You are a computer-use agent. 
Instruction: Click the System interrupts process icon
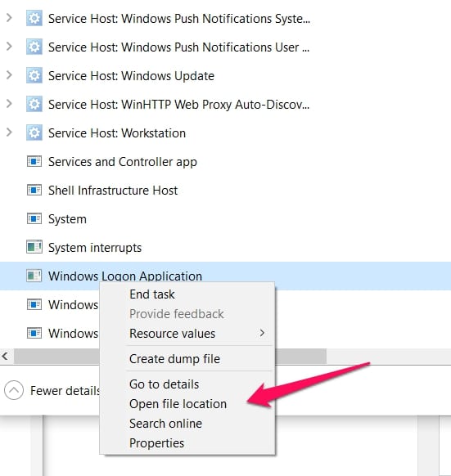[x=34, y=247]
